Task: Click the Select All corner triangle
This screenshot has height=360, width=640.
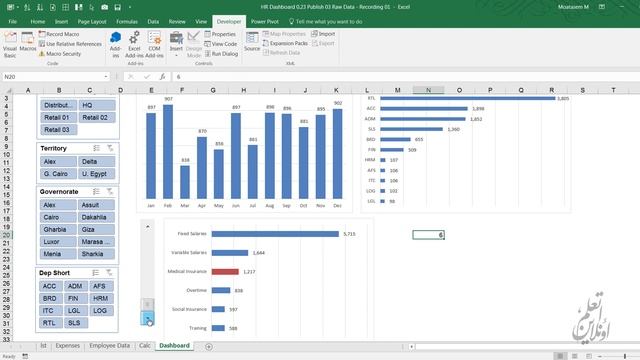Action: coord(8,90)
